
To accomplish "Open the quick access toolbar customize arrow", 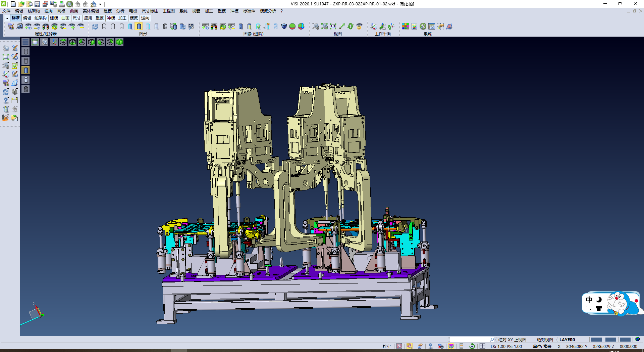I will click(100, 4).
